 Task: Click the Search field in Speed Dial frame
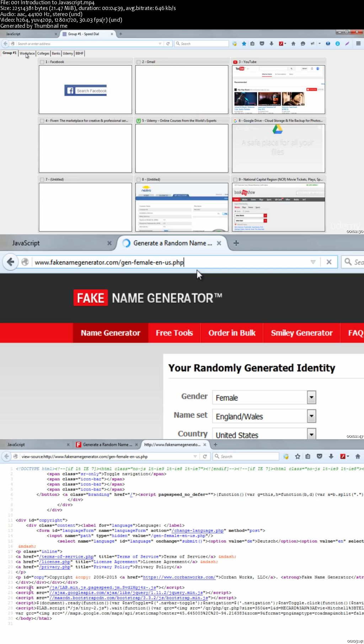(x=201, y=44)
